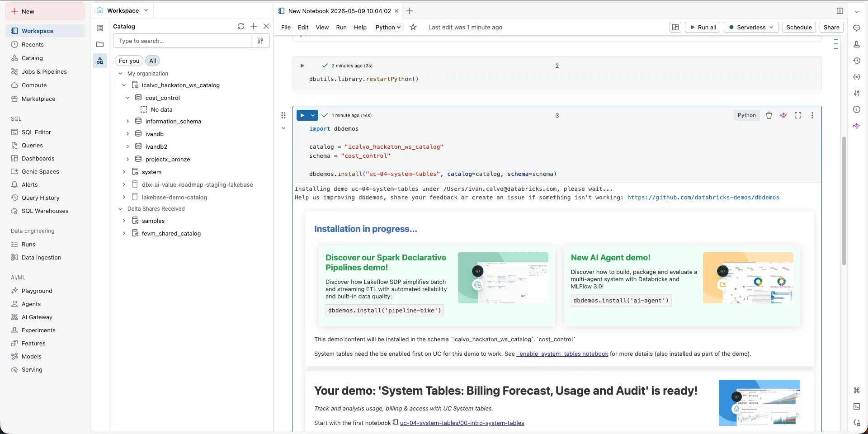Click the Share button
Screen dimensions: 868x434
[x=831, y=27]
